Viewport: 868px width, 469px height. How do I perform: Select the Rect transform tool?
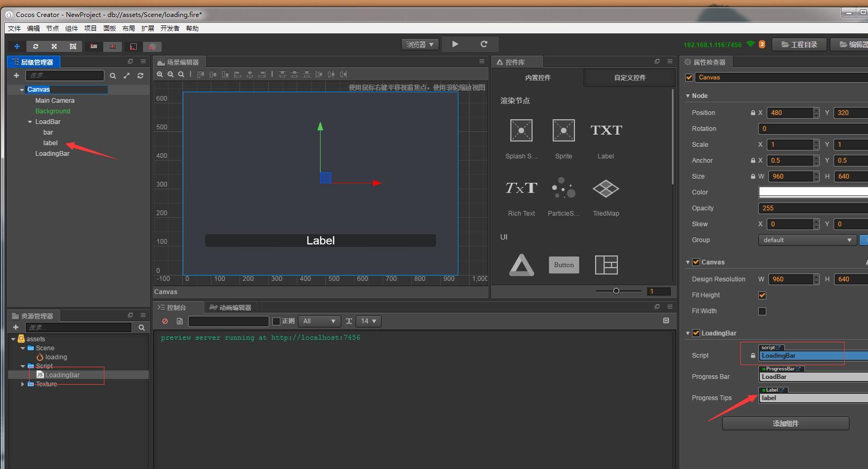point(73,46)
